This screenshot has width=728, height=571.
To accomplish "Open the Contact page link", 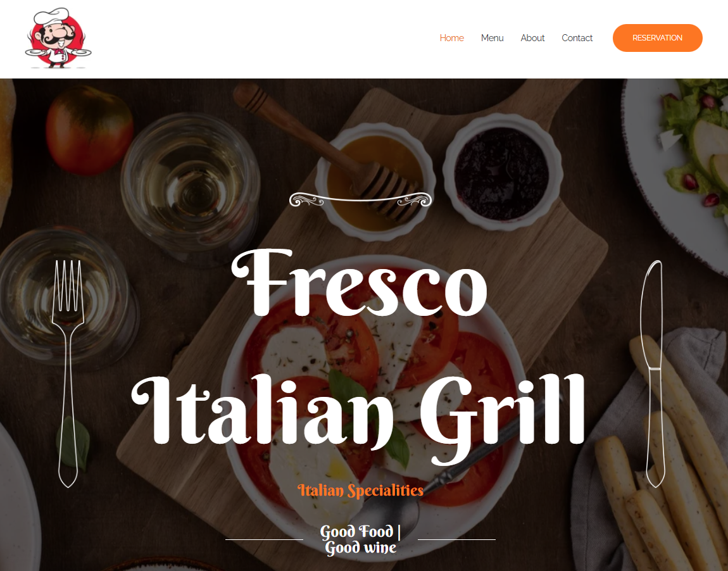I will click(x=577, y=38).
